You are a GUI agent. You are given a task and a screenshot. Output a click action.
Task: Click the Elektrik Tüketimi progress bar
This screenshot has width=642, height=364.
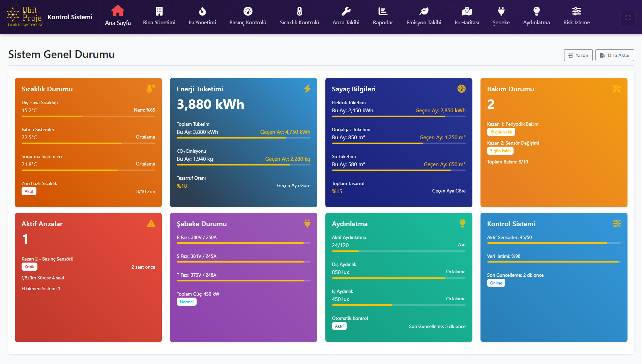[399, 116]
